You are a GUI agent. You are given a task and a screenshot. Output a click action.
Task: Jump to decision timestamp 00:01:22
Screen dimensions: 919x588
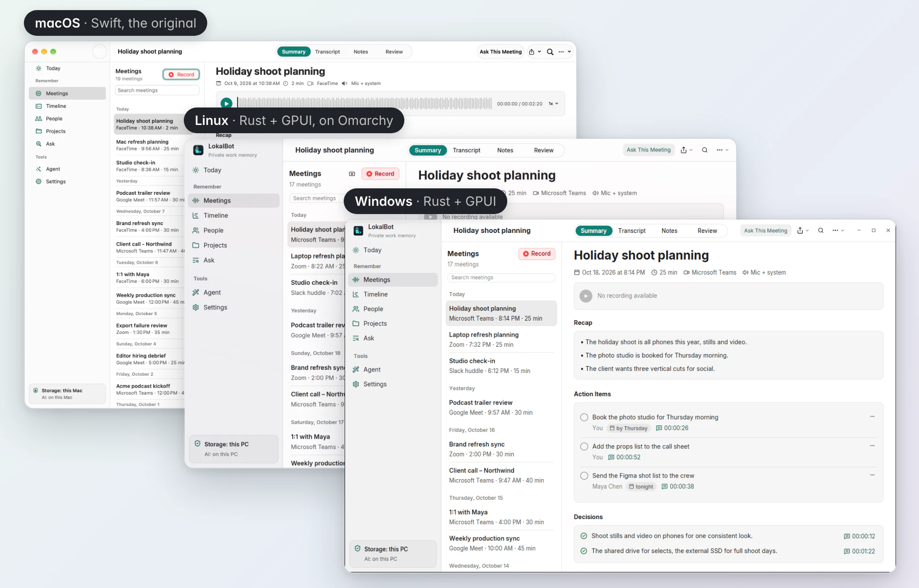(x=860, y=551)
